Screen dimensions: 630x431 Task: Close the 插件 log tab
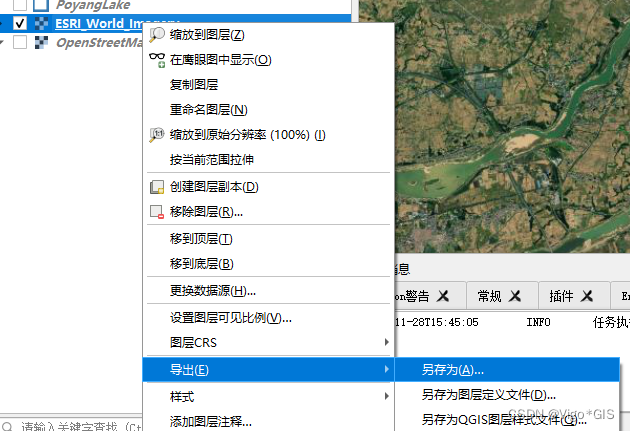587,296
